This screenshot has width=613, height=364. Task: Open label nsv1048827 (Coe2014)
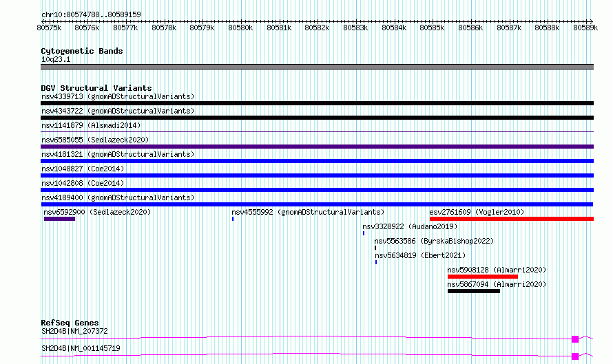point(83,169)
